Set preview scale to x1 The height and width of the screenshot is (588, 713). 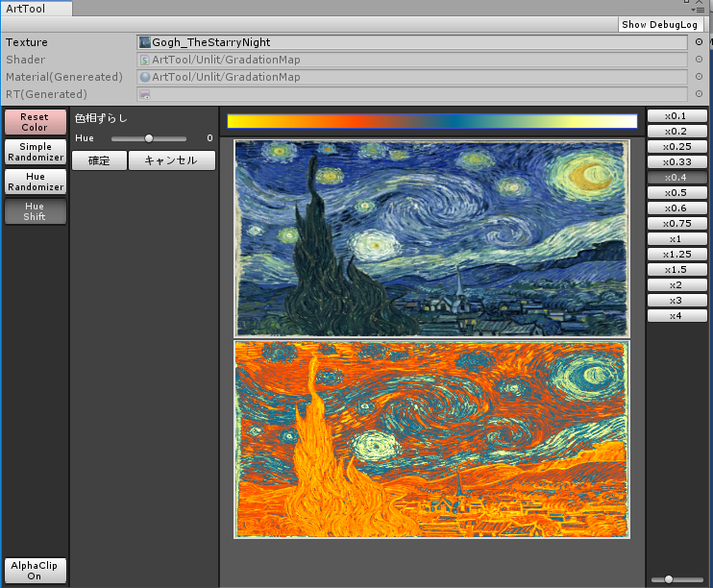coord(676,239)
